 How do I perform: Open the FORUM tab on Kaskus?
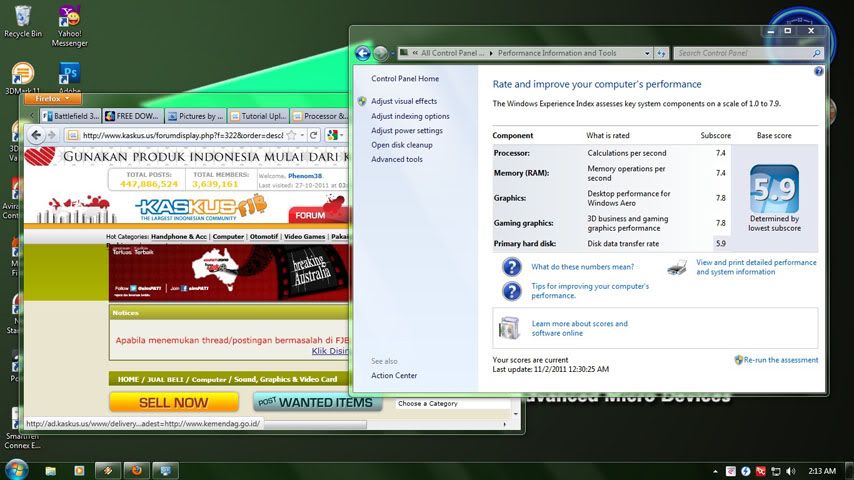click(318, 215)
